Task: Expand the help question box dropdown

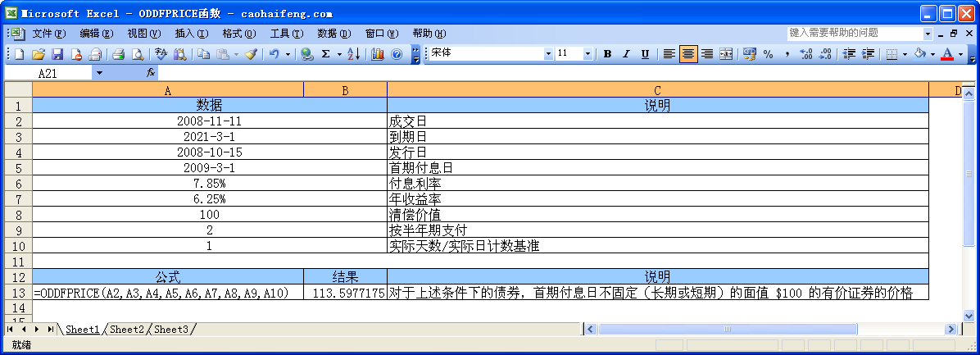Action: [928, 33]
